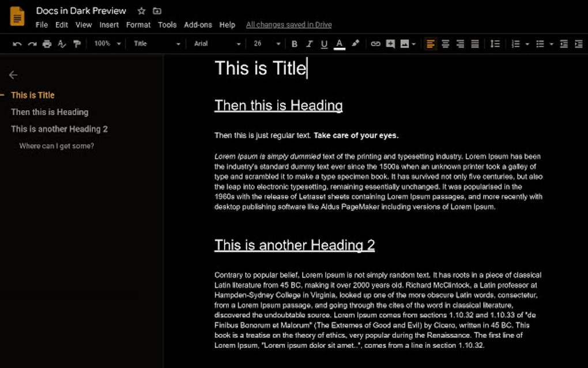The width and height of the screenshot is (588, 368).
Task: Open the Spelling check tool
Action: click(62, 43)
